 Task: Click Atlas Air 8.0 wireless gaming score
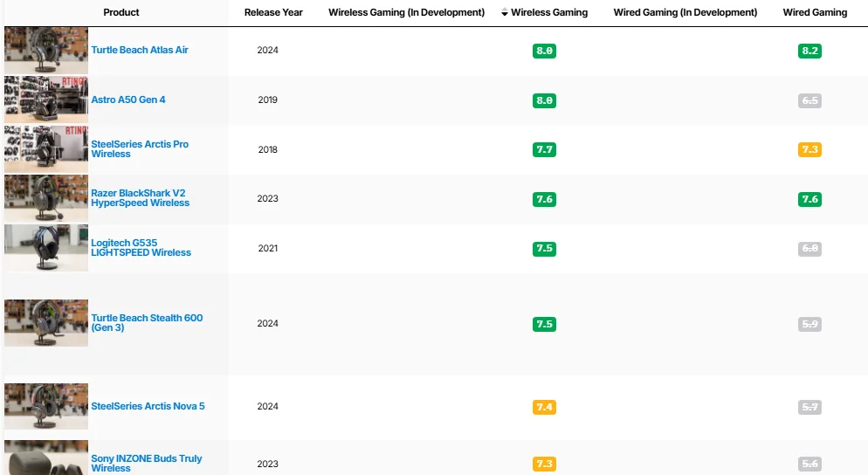tap(544, 51)
